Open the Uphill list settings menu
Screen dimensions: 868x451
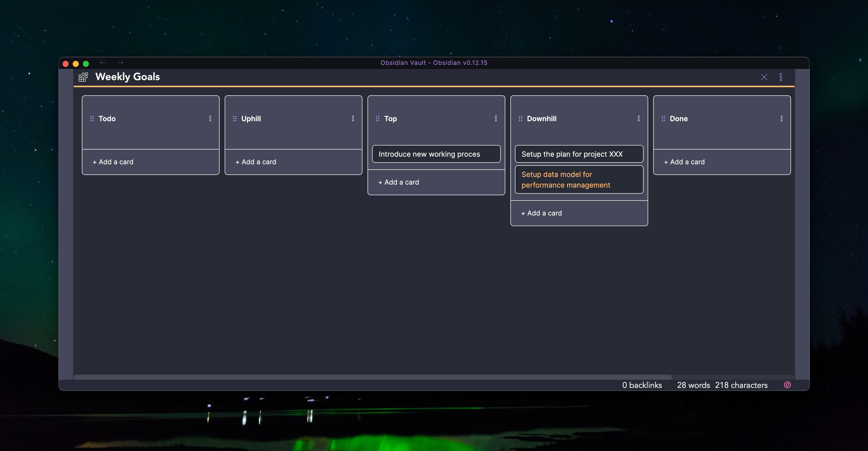pyautogui.click(x=353, y=118)
